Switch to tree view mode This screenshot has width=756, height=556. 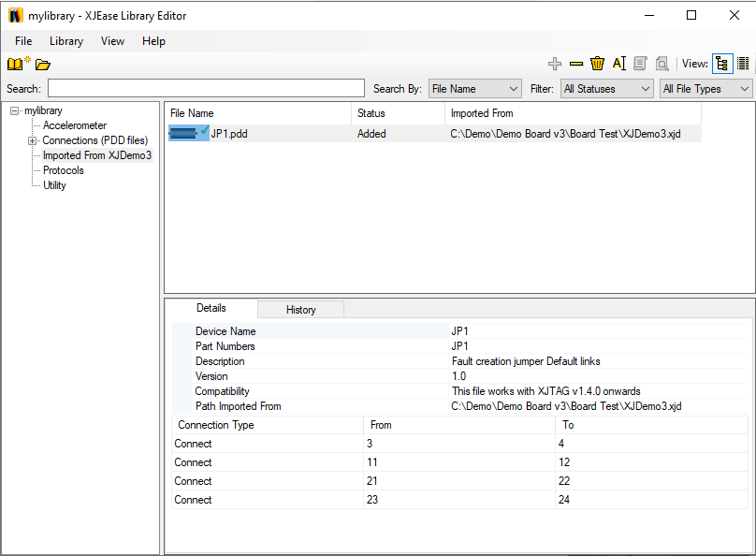tap(722, 64)
